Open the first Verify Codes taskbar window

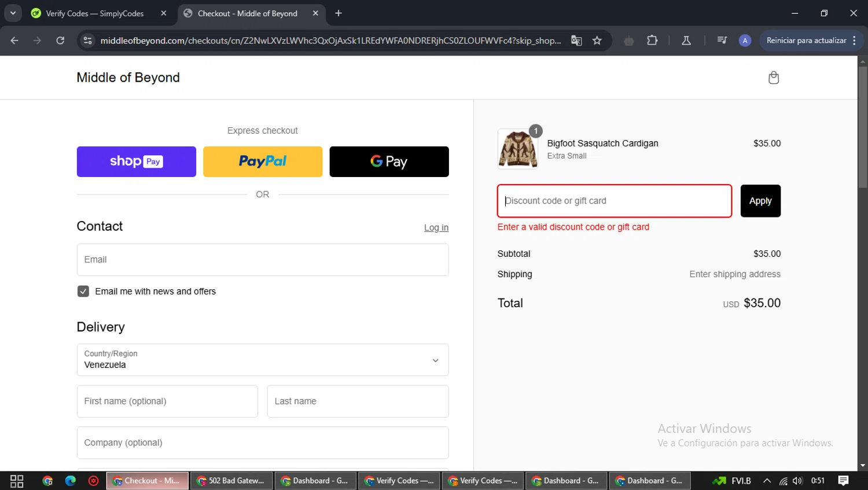click(x=399, y=481)
